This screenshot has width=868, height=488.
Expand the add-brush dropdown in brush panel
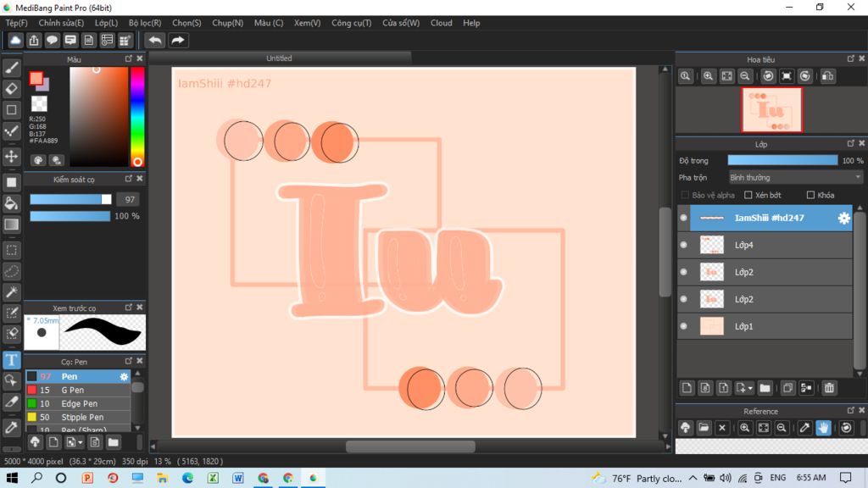(x=81, y=442)
